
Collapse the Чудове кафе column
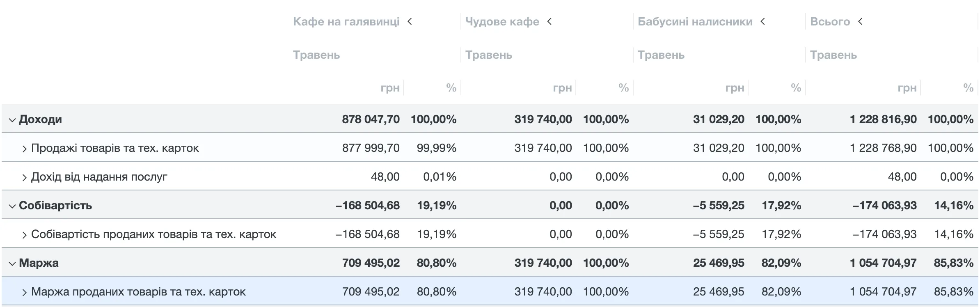pyautogui.click(x=550, y=21)
